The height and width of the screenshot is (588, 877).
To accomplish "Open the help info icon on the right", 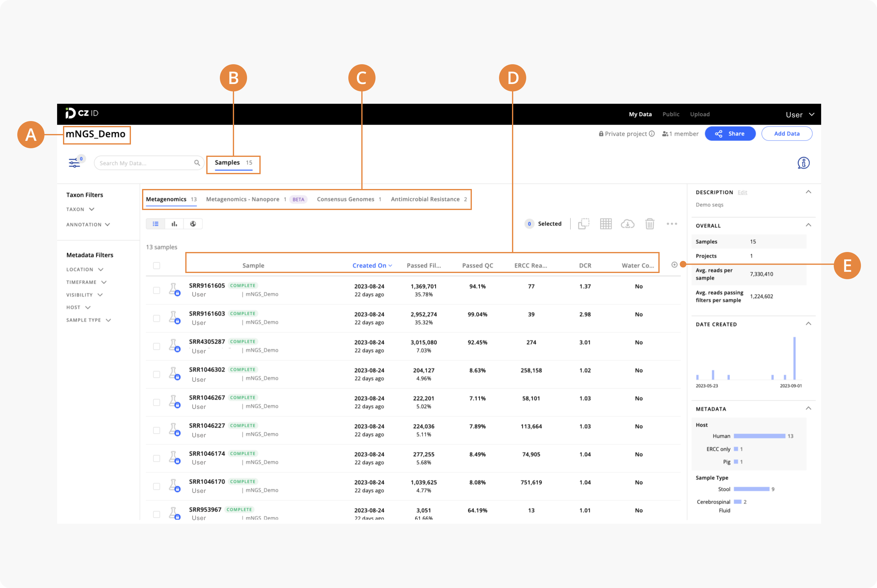I will tap(804, 163).
